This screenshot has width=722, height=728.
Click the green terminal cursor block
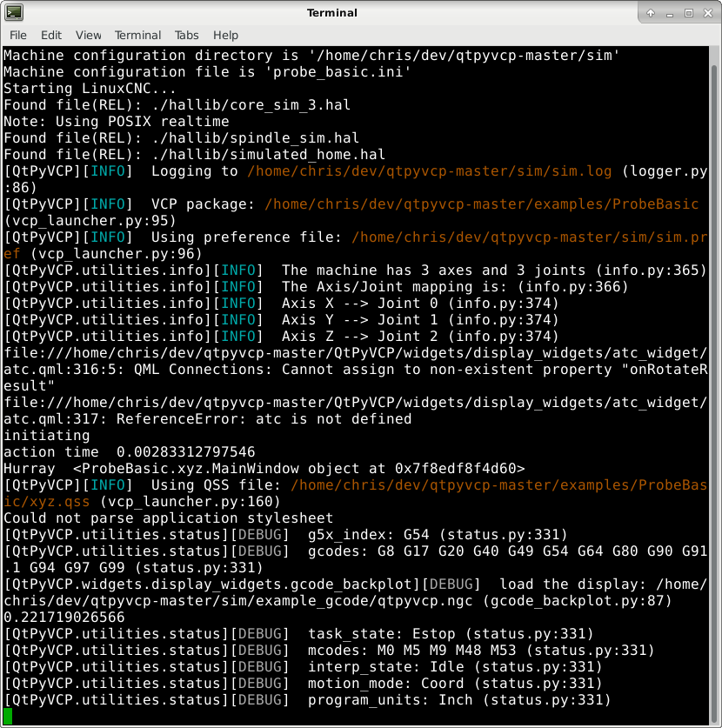(8, 717)
